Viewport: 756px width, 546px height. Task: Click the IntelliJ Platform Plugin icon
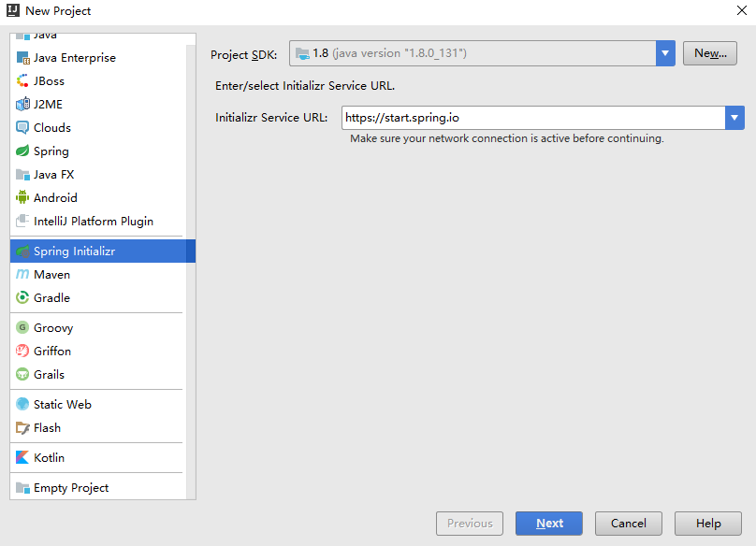(22, 222)
